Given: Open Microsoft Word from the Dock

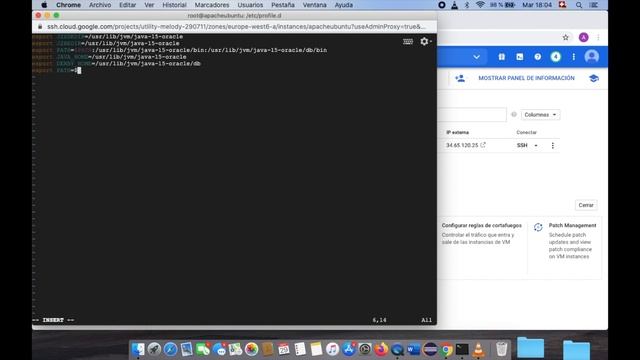Looking at the screenshot, I should tap(413, 349).
